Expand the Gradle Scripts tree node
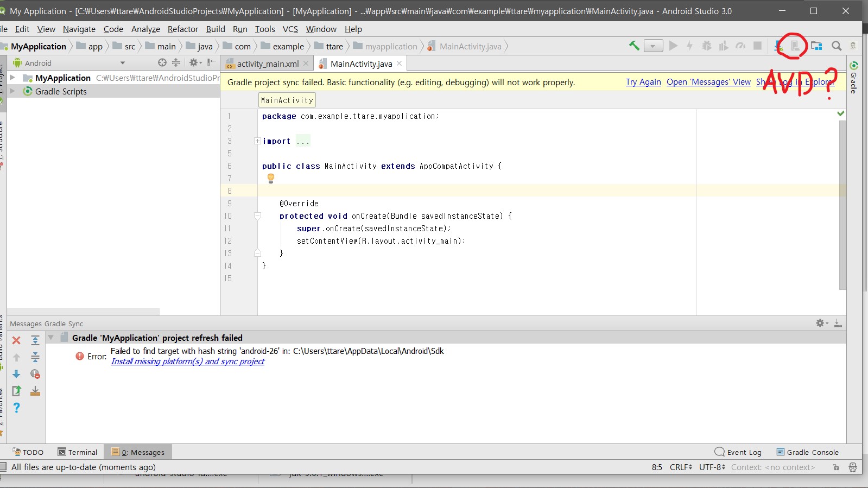Image resolution: width=868 pixels, height=488 pixels. 12,91
